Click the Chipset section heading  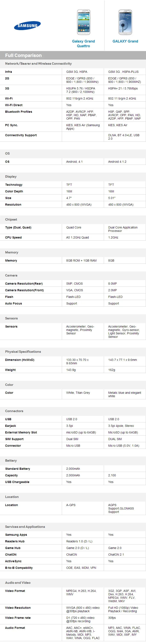click(x=11, y=220)
